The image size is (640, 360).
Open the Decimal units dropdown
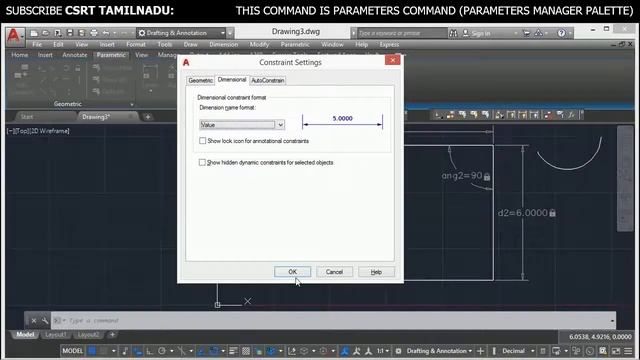518,351
